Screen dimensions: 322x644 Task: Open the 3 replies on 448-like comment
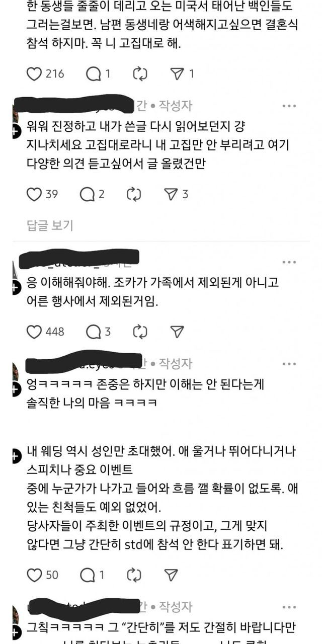click(x=94, y=332)
